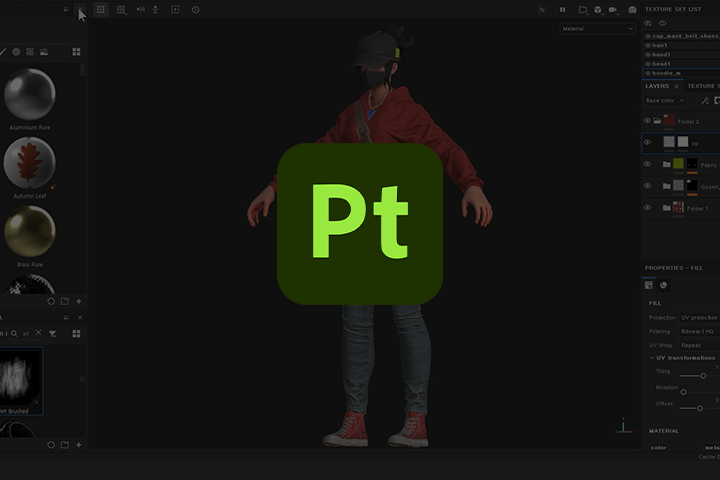Open the Projection UV projection dropdown
This screenshot has width=720, height=480.
point(699,317)
